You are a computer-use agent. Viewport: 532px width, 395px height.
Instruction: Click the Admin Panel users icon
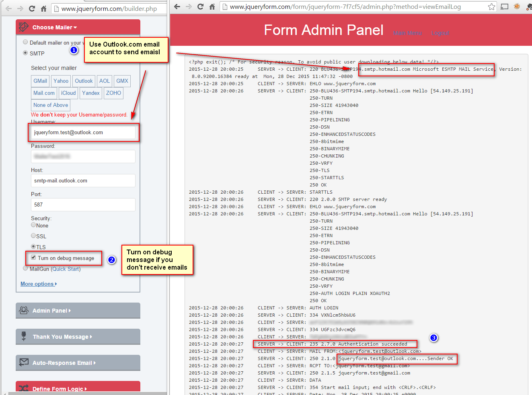tap(24, 310)
